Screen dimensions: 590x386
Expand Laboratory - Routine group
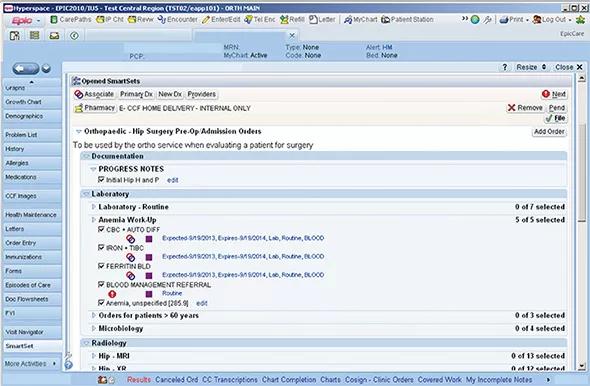click(93, 207)
